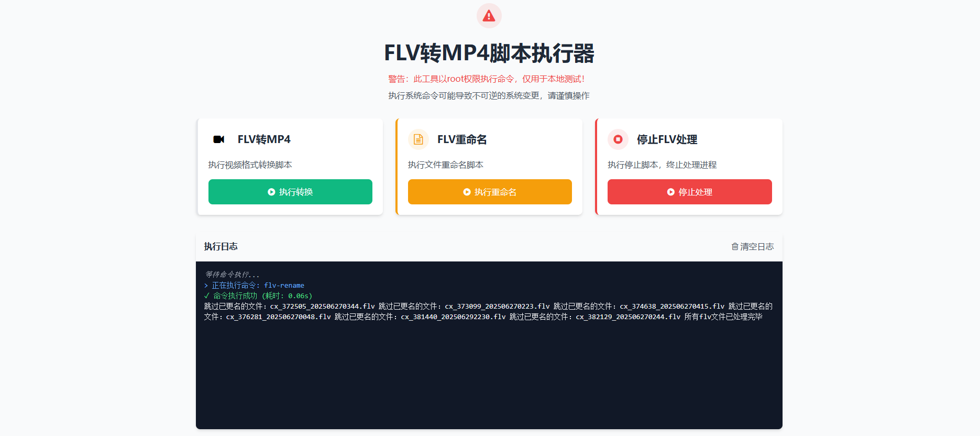The width and height of the screenshot is (980, 436).
Task: Click file name cx_376281_202506270048.flv in log
Action: tap(279, 317)
